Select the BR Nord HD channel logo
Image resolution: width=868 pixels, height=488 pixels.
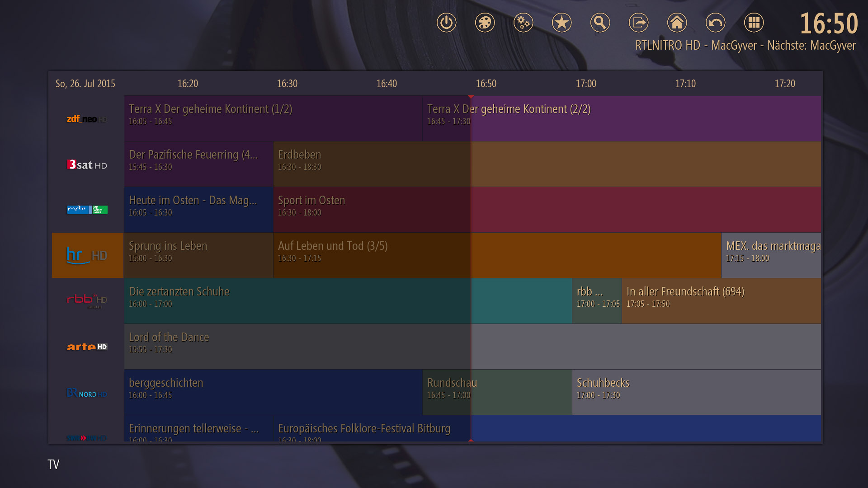point(87,393)
